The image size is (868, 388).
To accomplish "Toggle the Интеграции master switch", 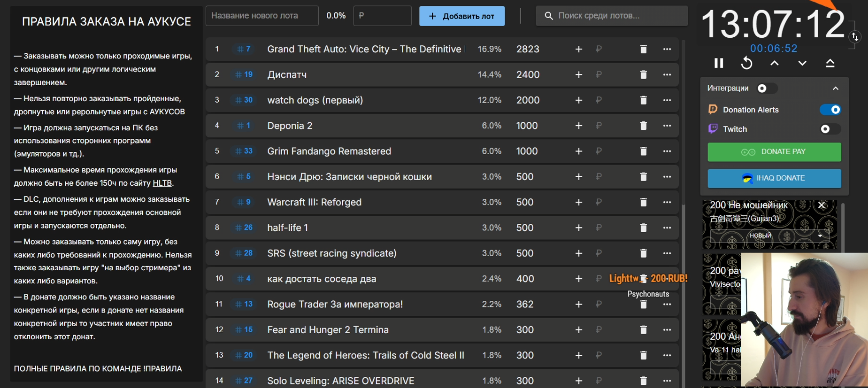I will coord(767,89).
